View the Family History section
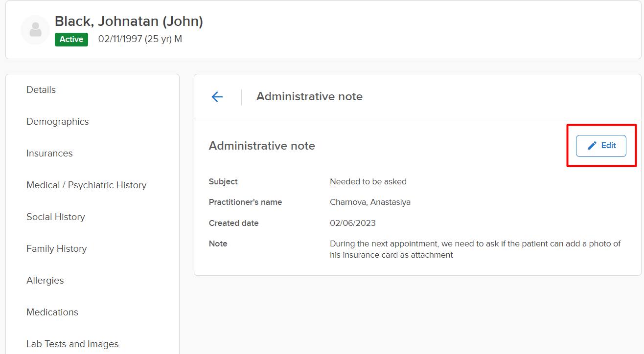 57,249
